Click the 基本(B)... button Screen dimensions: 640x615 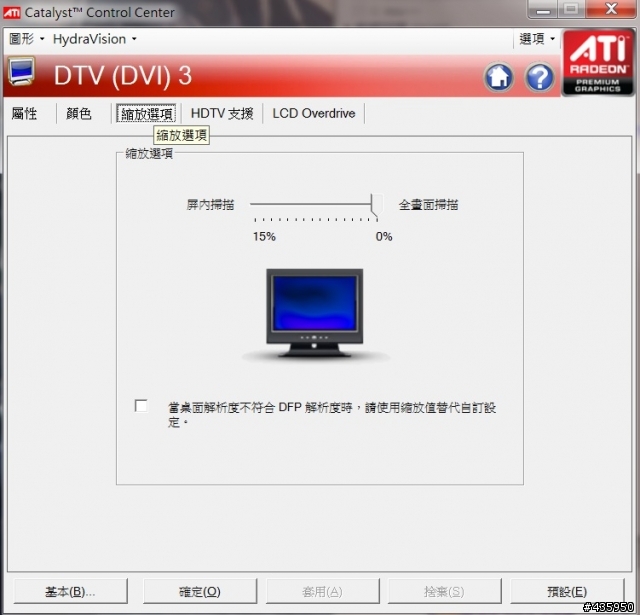[71, 591]
